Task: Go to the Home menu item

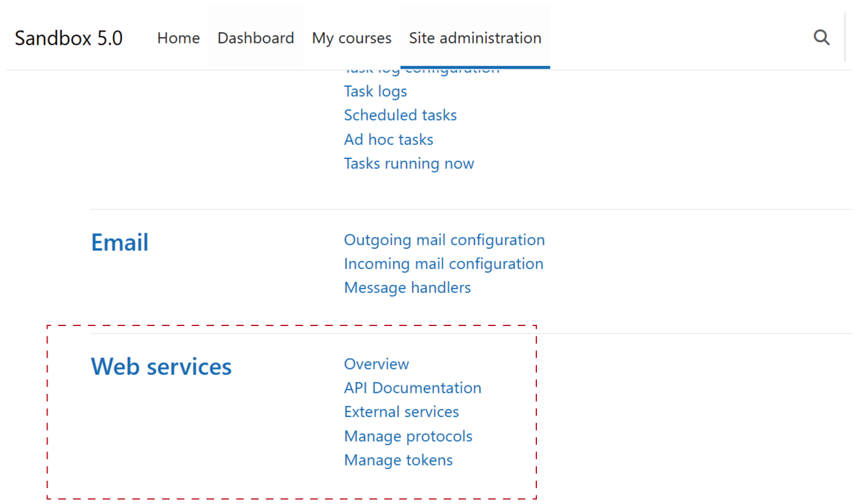Action: coord(178,38)
